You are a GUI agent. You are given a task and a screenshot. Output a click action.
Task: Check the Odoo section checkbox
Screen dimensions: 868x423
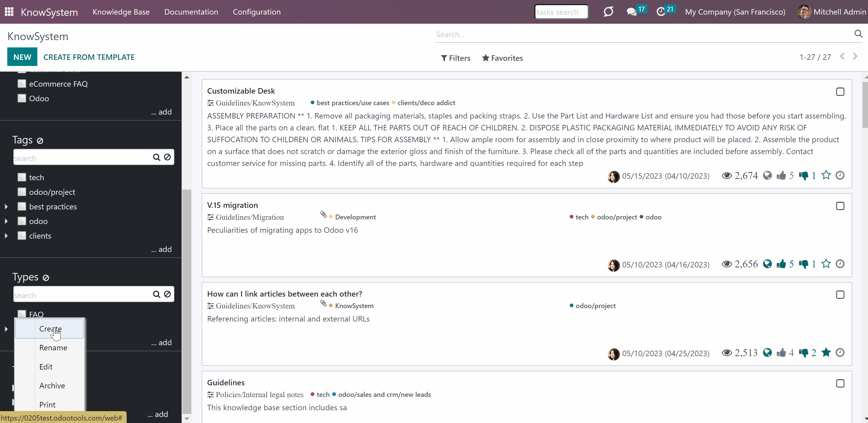pyautogui.click(x=22, y=98)
